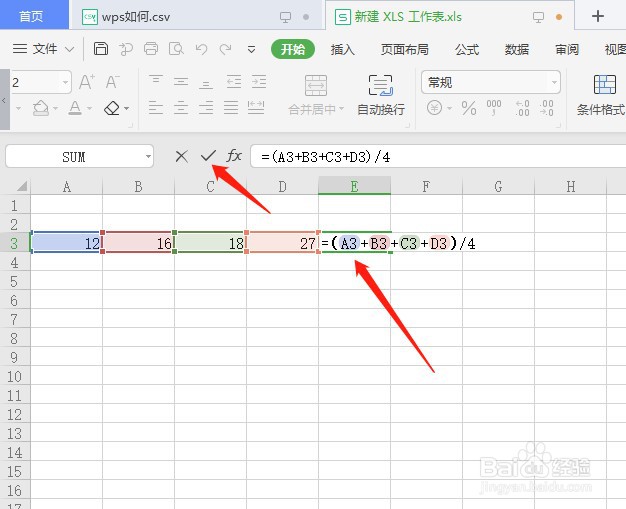Increase decimal places icon
The image size is (626, 509).
pos(522,108)
